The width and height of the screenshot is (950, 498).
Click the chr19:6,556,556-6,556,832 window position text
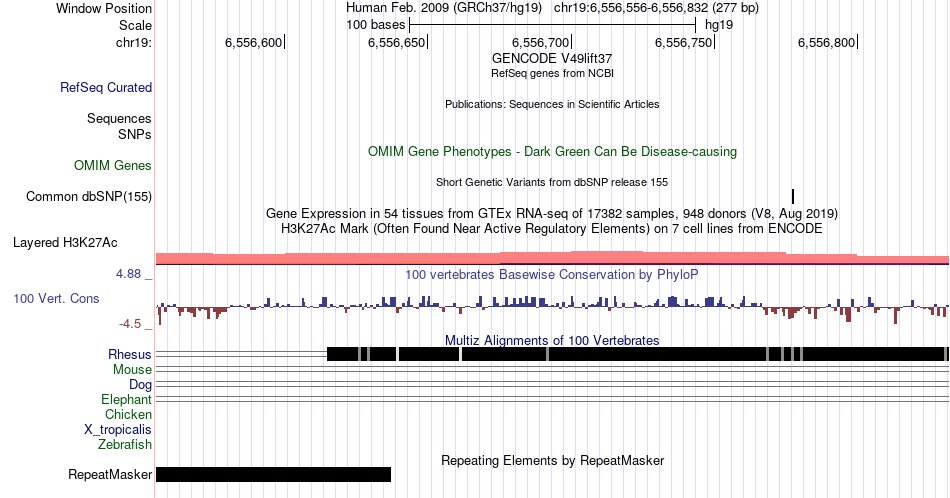(656, 8)
